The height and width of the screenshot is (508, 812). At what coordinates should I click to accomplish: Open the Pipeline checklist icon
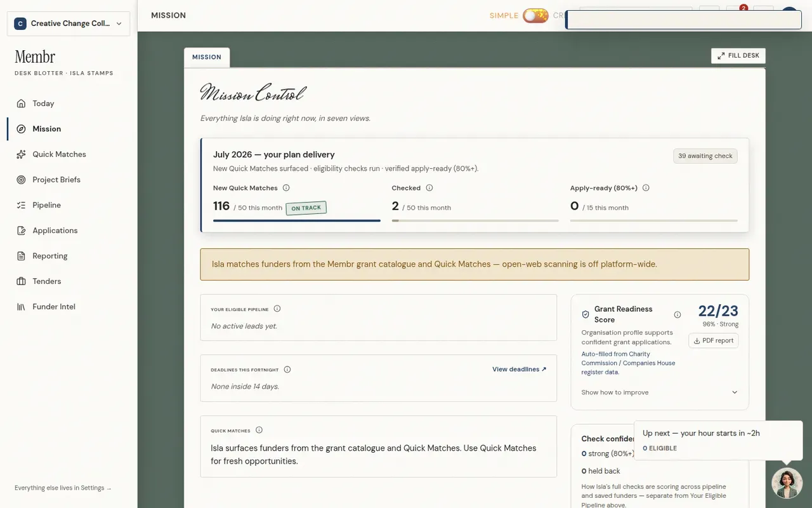21,205
